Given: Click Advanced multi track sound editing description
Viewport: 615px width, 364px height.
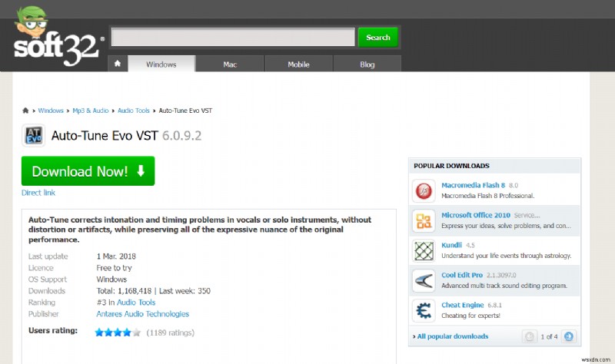Looking at the screenshot, I should [x=504, y=286].
